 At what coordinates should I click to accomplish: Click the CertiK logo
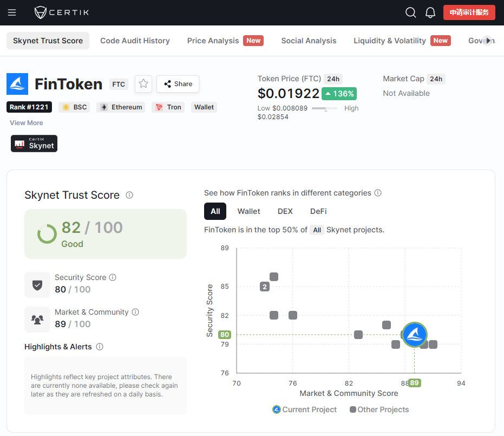point(62,12)
